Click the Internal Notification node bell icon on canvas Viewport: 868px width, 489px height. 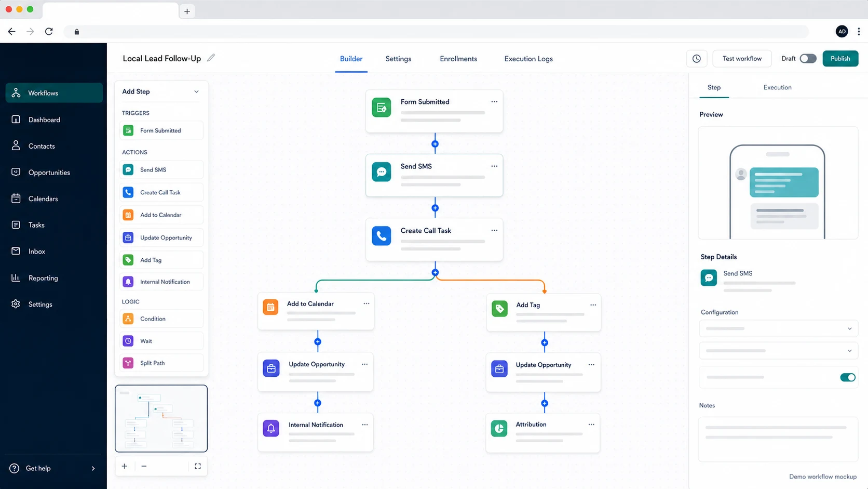point(271,428)
